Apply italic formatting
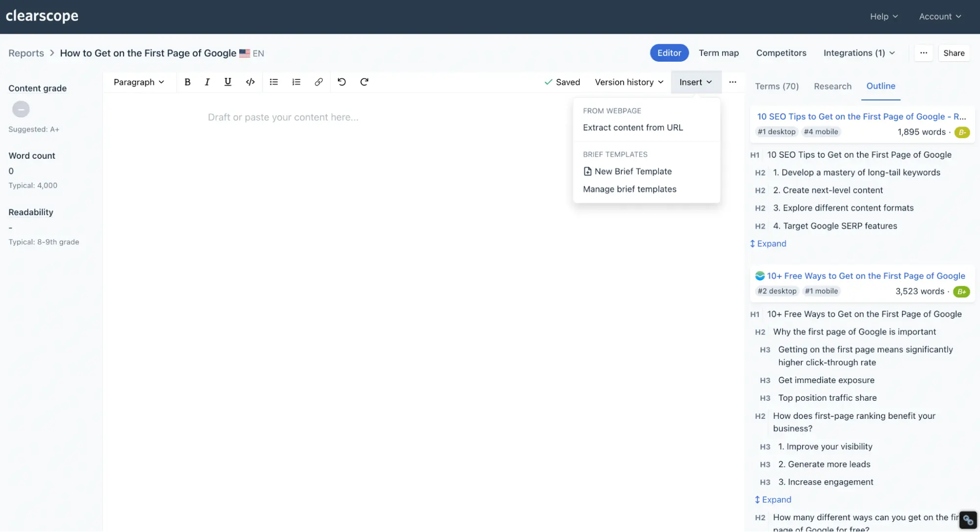The image size is (980, 532). click(207, 82)
